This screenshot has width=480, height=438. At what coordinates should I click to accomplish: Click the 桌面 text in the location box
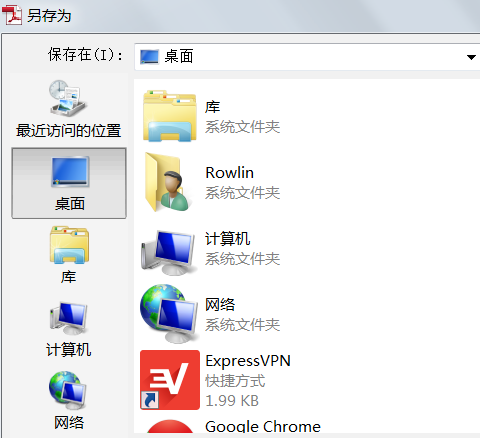point(179,56)
